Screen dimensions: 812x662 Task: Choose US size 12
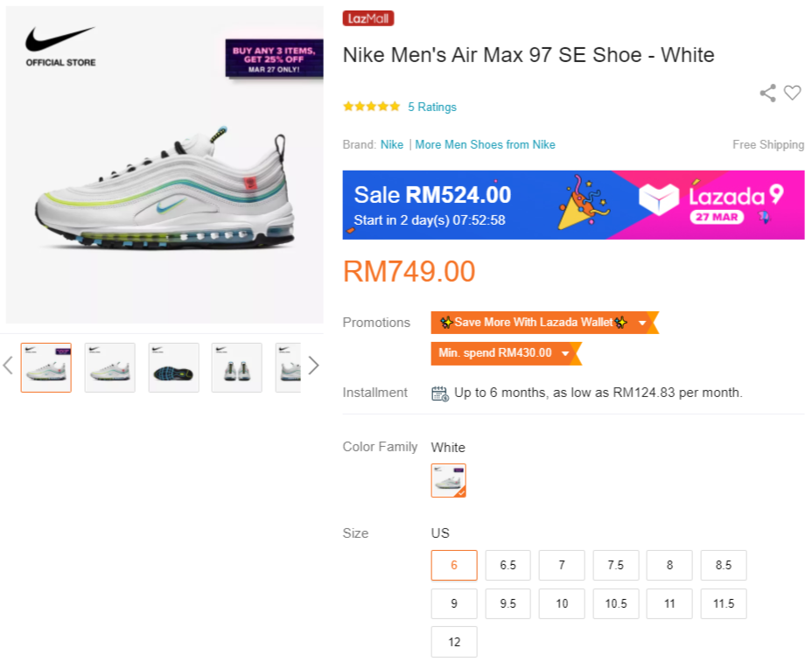(454, 642)
